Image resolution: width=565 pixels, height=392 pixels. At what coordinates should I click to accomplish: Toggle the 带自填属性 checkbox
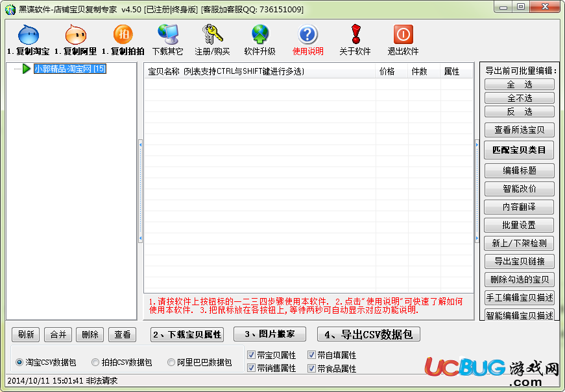pos(311,355)
